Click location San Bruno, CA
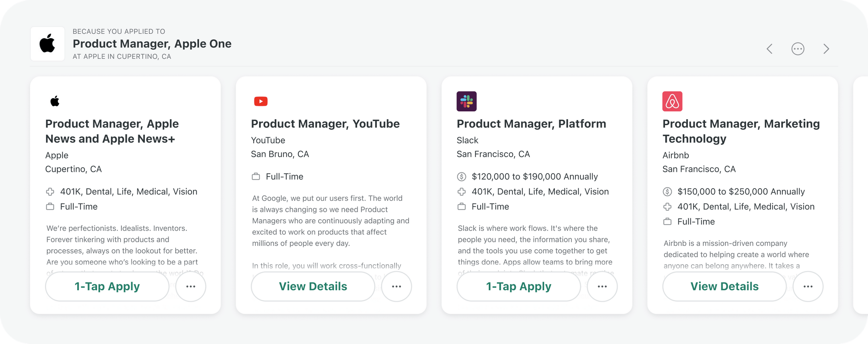 click(280, 154)
